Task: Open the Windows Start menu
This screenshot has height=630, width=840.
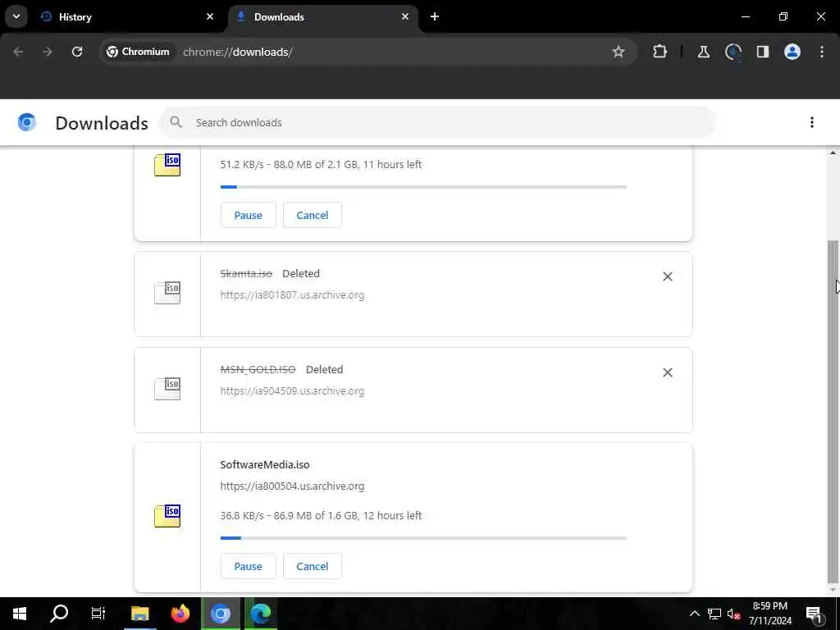Action: click(x=20, y=614)
